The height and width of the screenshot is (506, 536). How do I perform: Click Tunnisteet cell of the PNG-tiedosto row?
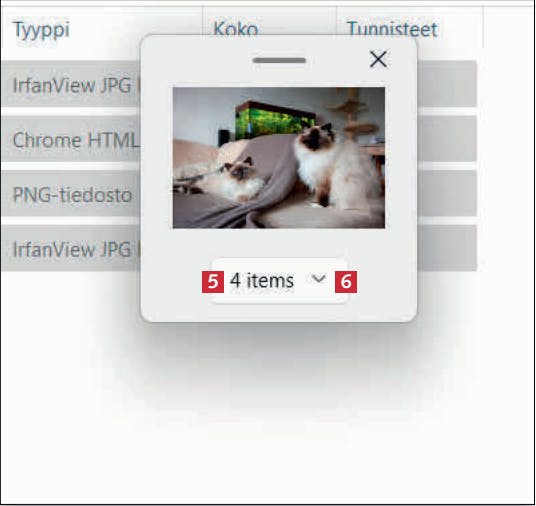point(447,194)
